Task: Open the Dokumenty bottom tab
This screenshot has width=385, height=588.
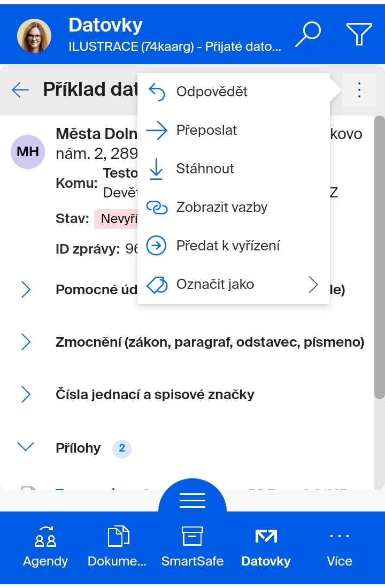Action: pos(117,547)
